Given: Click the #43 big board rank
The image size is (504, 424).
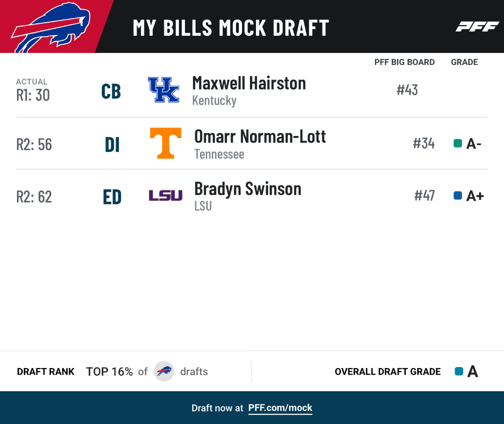Looking at the screenshot, I should (407, 90).
